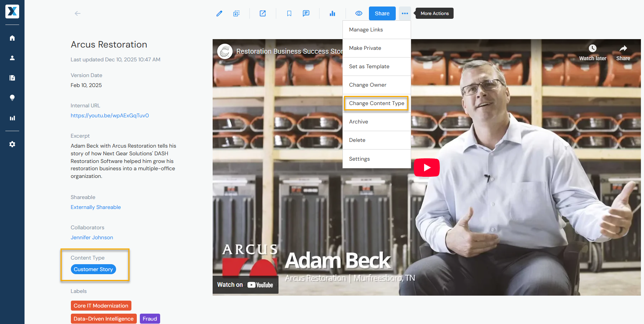Image resolution: width=644 pixels, height=324 pixels.
Task: Open the user profile sidebar icon
Action: coord(12,58)
